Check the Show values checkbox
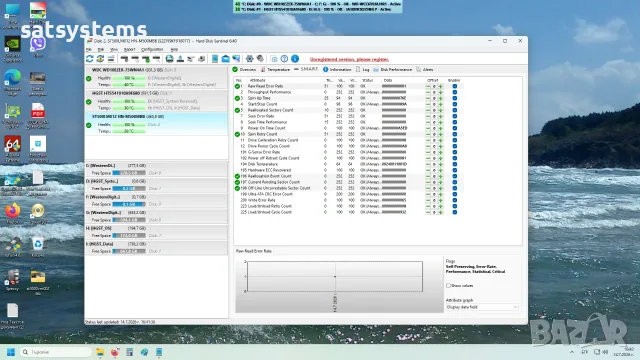The height and width of the screenshot is (360, 640). coord(448,286)
